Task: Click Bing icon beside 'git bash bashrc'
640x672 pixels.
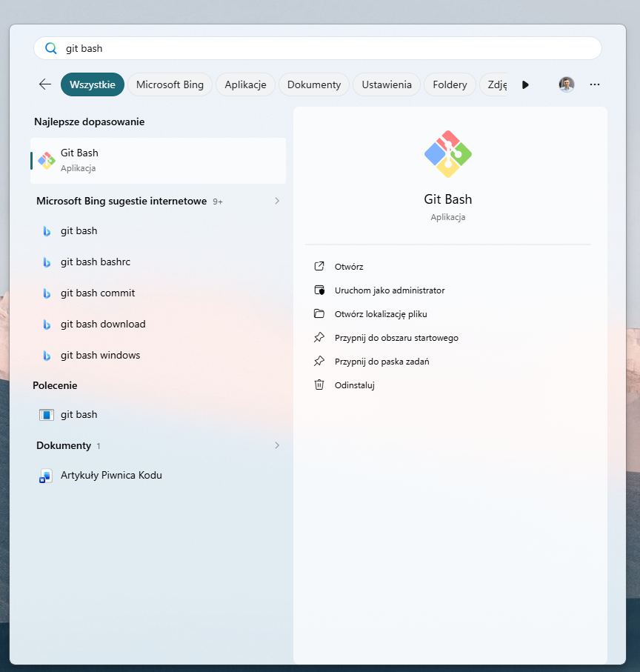Action: 47,262
